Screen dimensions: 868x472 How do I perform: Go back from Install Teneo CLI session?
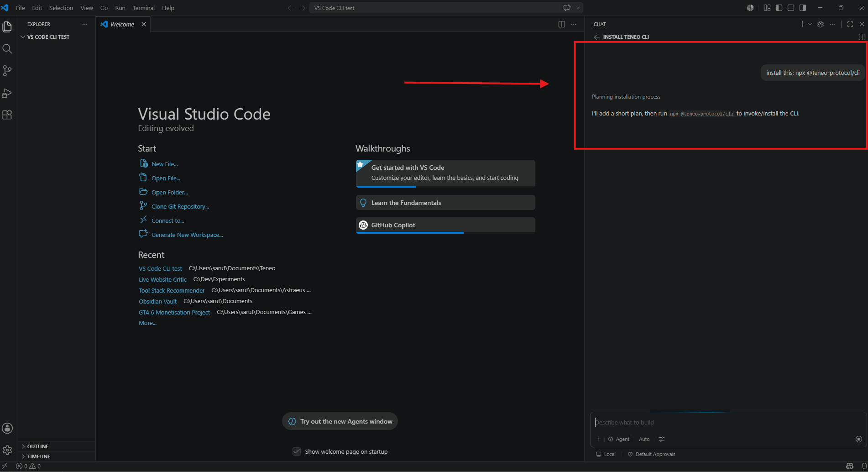[597, 37]
